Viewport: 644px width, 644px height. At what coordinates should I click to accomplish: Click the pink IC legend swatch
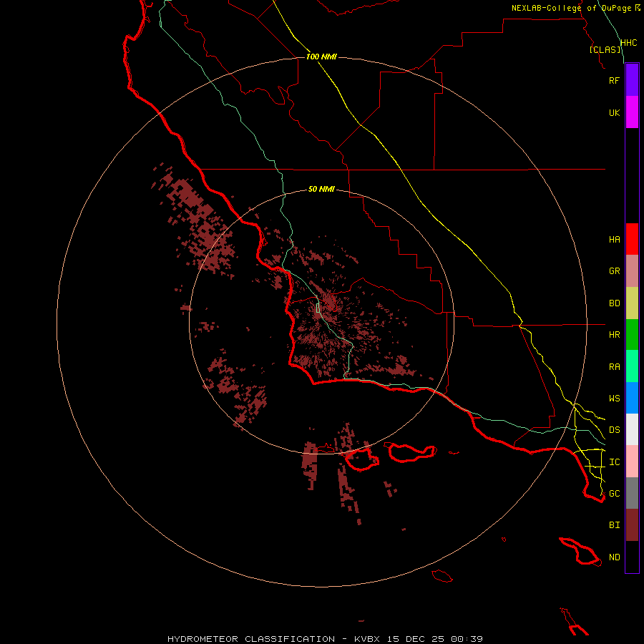coord(632,462)
